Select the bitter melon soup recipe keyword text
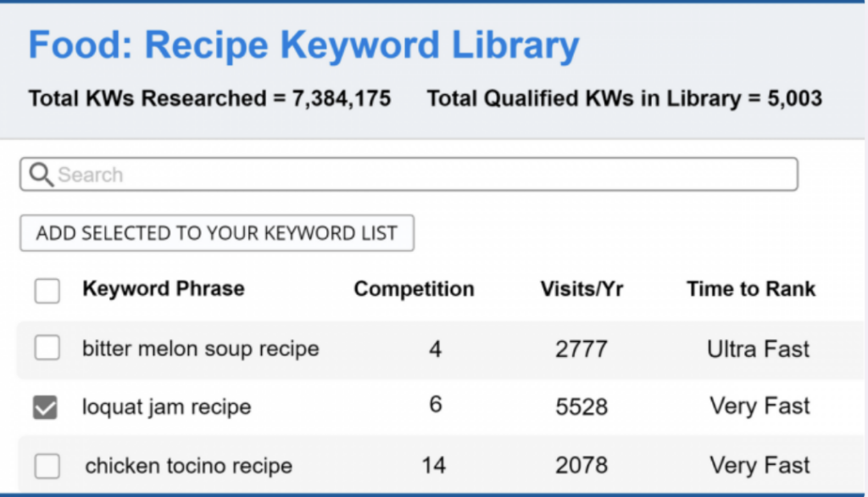 coord(200,349)
